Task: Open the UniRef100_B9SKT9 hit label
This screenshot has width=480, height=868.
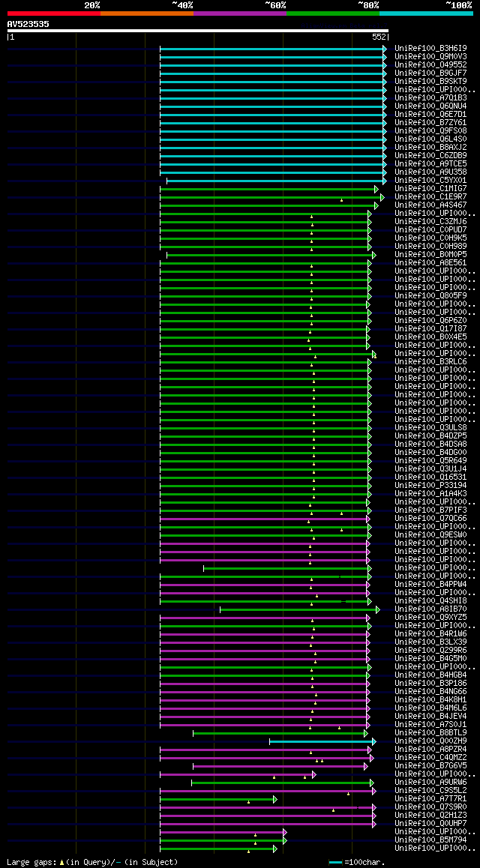Action: pyautogui.click(x=430, y=82)
